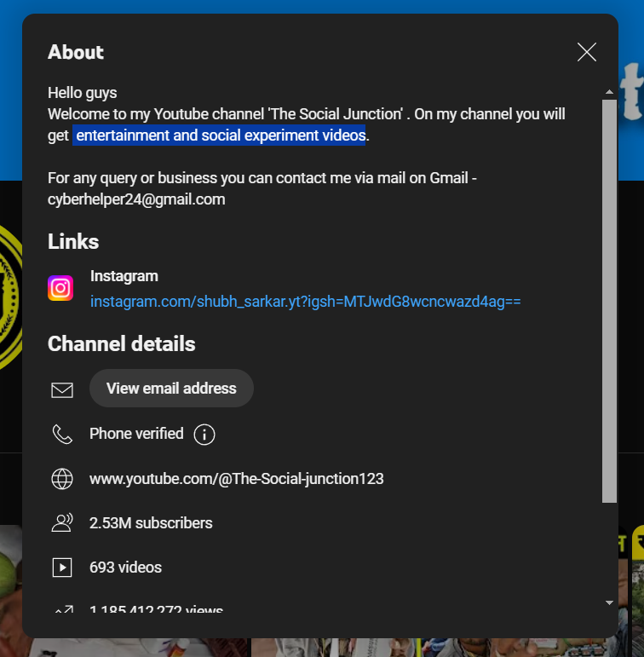Click the phone handset icon
644x657 pixels.
tap(62, 435)
